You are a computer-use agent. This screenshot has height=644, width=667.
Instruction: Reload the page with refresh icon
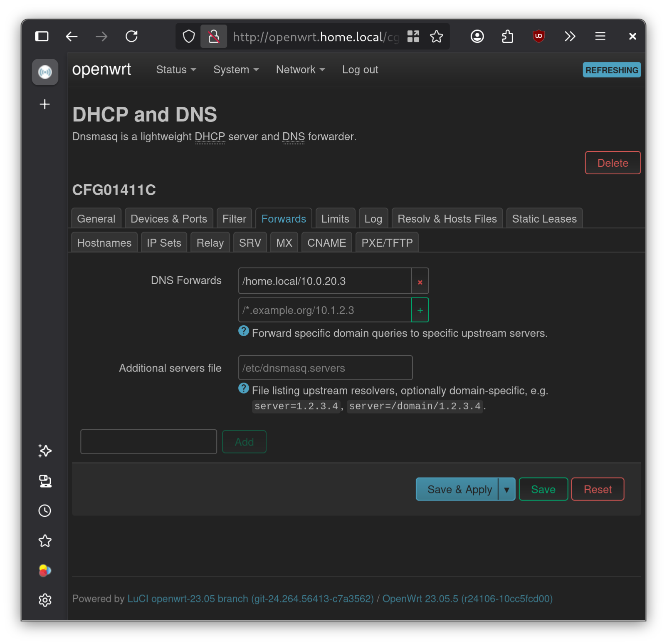point(132,37)
